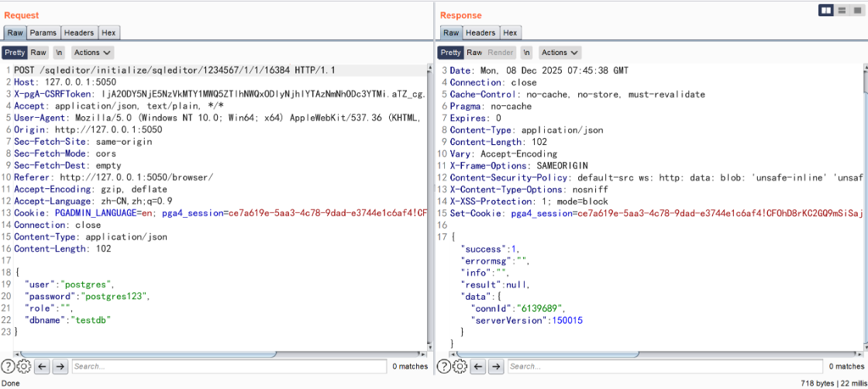The width and height of the screenshot is (868, 389).
Task: Select the Pretty button in Response
Action: pyautogui.click(x=450, y=53)
